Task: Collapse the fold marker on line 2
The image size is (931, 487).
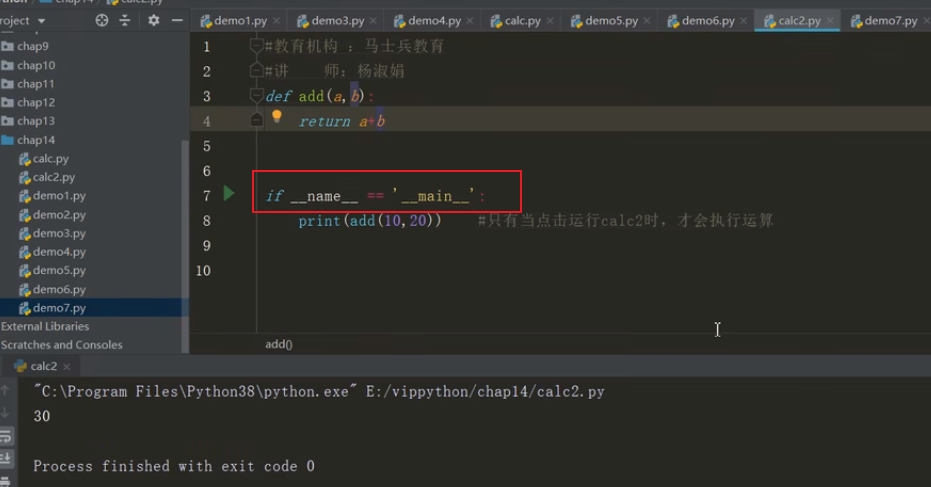Action: click(256, 71)
